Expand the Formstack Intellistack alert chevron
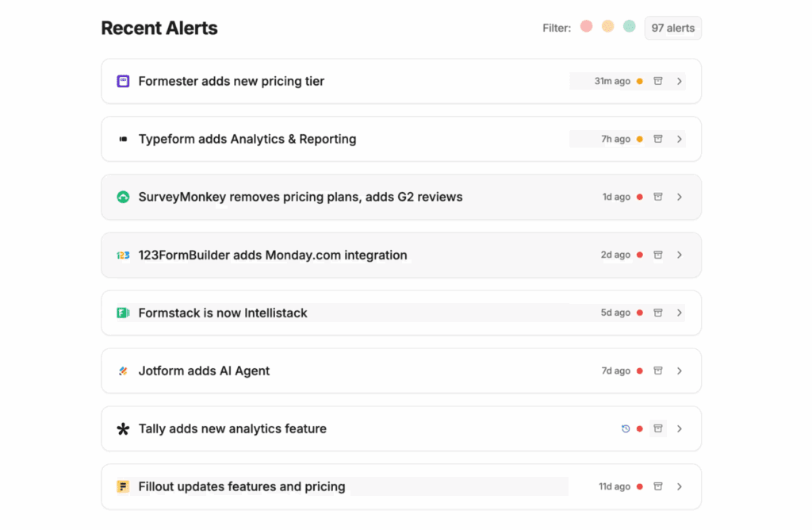Screen dimensions: 812x530 click(680, 313)
